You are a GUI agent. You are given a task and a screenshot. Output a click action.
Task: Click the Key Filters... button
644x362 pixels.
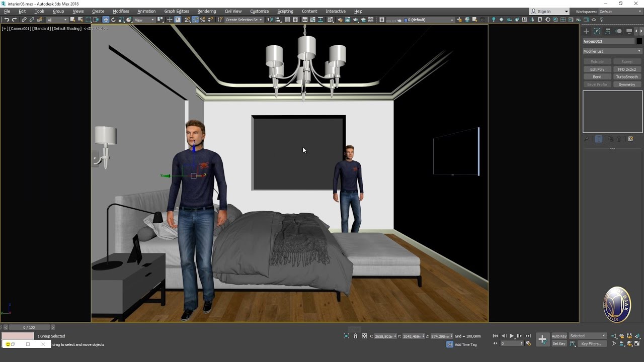[x=592, y=344]
